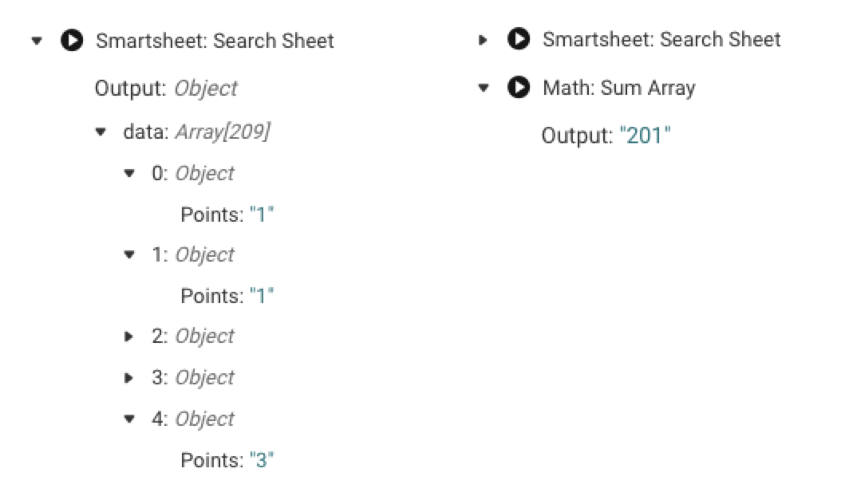Collapse array item 0 Object
Image resolution: width=841 pixels, height=504 pixels.
pos(129,173)
